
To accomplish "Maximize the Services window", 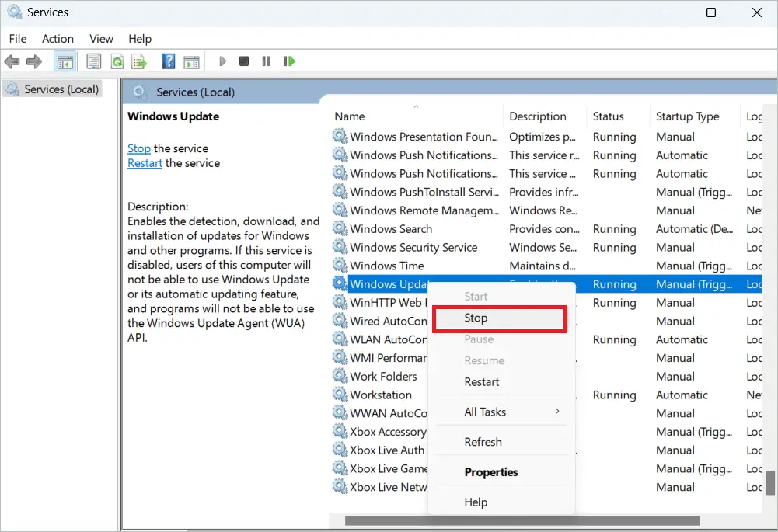I will [x=711, y=12].
